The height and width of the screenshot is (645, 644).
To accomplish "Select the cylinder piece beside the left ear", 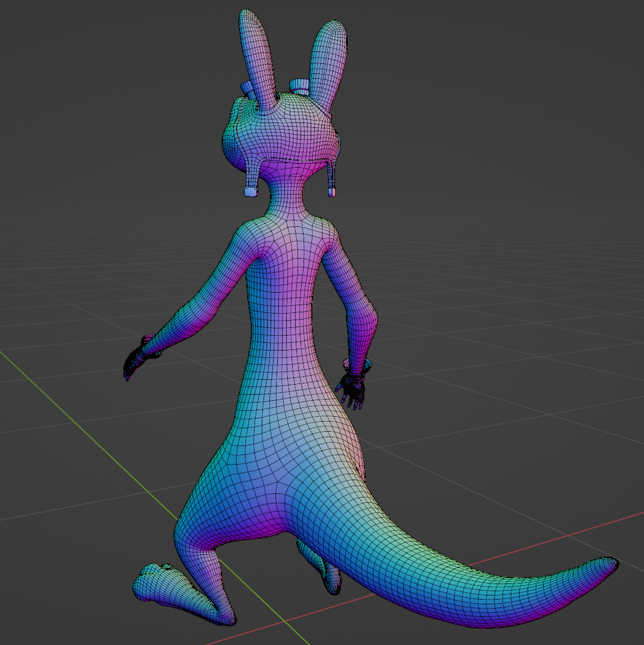I will pyautogui.click(x=247, y=88).
